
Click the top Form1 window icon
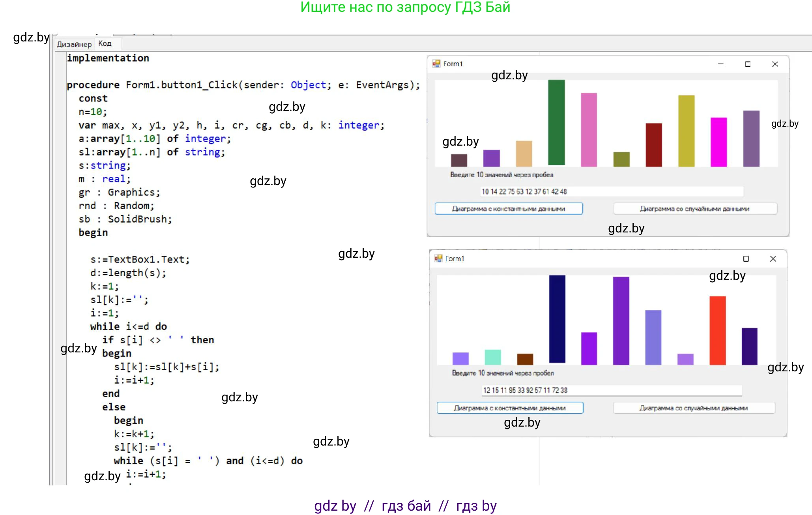pos(436,64)
